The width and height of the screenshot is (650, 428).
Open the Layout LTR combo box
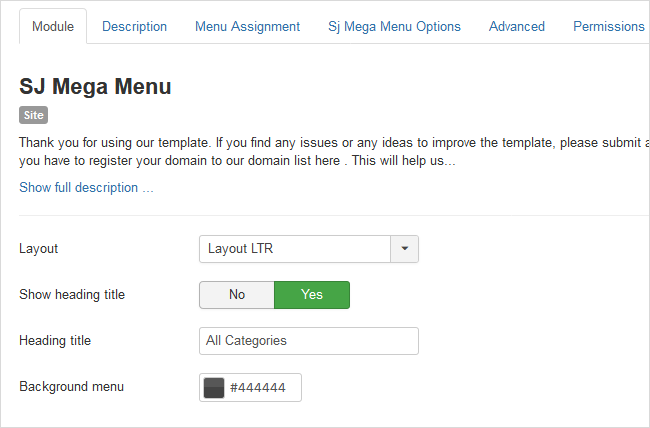click(x=295, y=248)
